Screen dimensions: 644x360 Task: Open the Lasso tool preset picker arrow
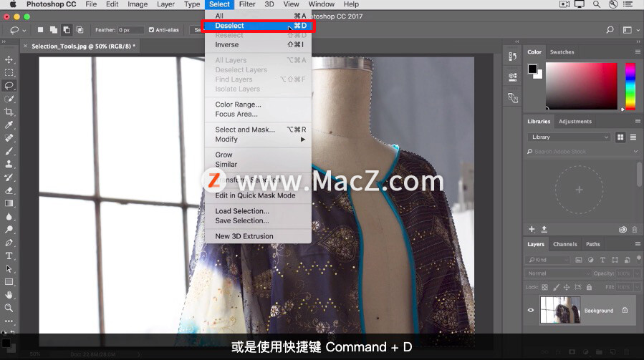[24, 30]
